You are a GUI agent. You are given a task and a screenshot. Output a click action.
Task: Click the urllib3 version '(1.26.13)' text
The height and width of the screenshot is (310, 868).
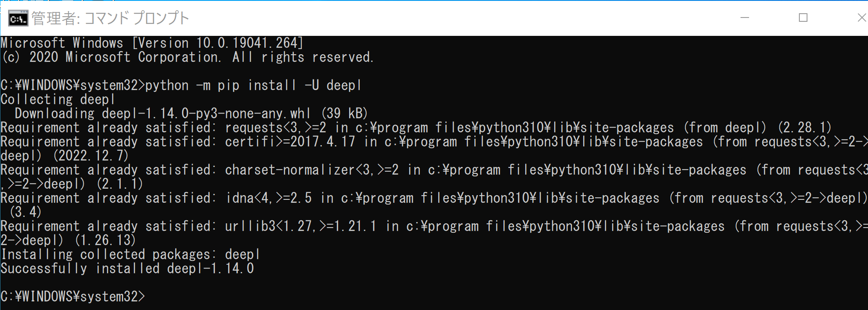coord(105,240)
